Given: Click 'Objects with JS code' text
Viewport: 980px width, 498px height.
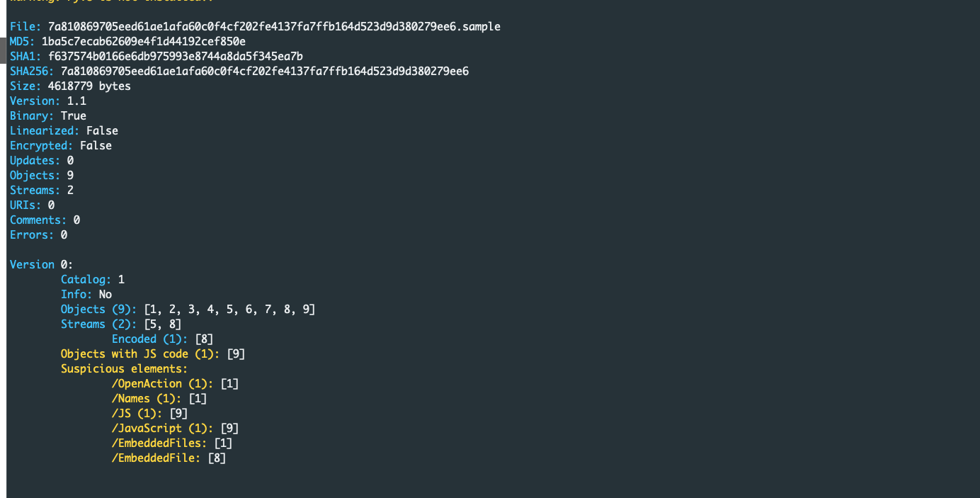Looking at the screenshot, I should [x=125, y=354].
